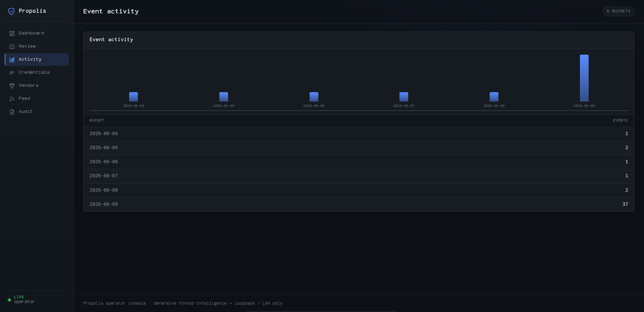Click the chart bar for 2026-06-07
644x312 pixels.
404,97
